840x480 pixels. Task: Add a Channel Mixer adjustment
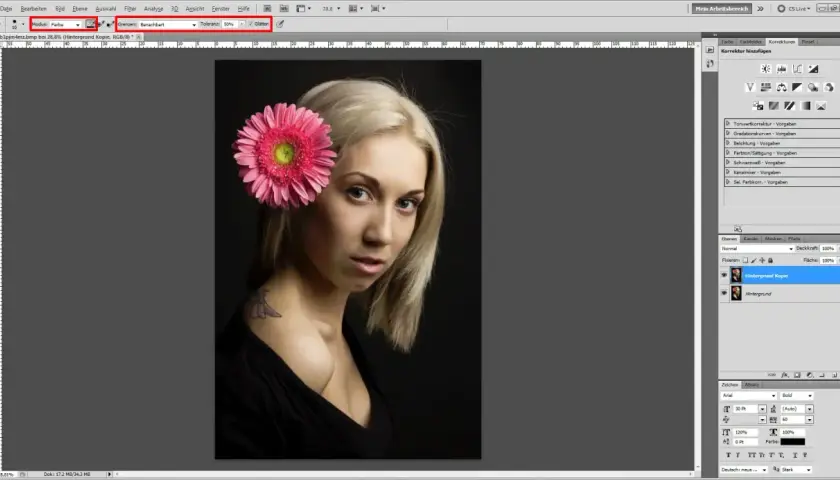point(829,87)
